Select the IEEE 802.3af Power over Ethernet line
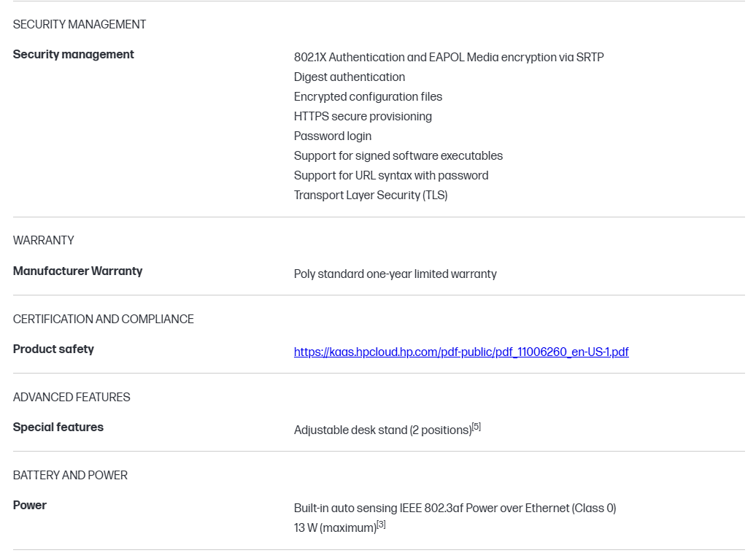756x553 pixels. (x=455, y=508)
